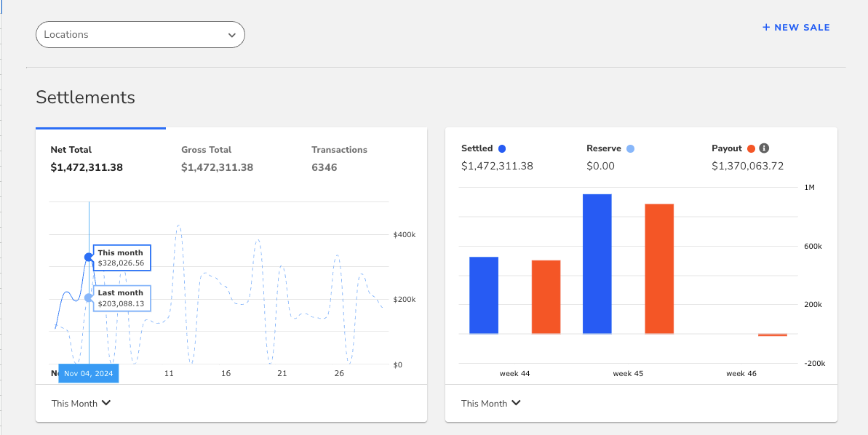
Task: Click the week 45 blue Settled bar
Action: point(597,263)
